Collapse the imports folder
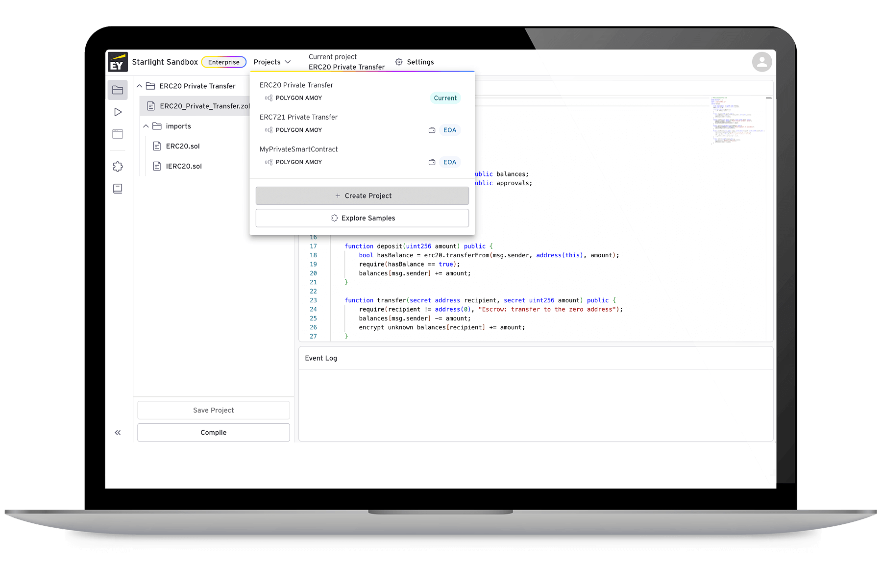The image size is (882, 588). [x=146, y=126]
